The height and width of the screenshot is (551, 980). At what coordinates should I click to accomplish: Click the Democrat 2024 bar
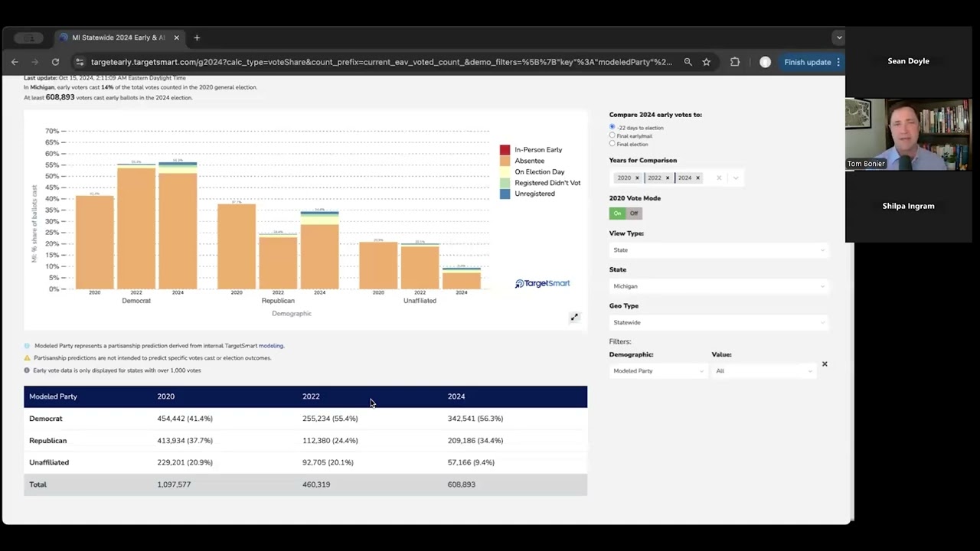[178, 227]
